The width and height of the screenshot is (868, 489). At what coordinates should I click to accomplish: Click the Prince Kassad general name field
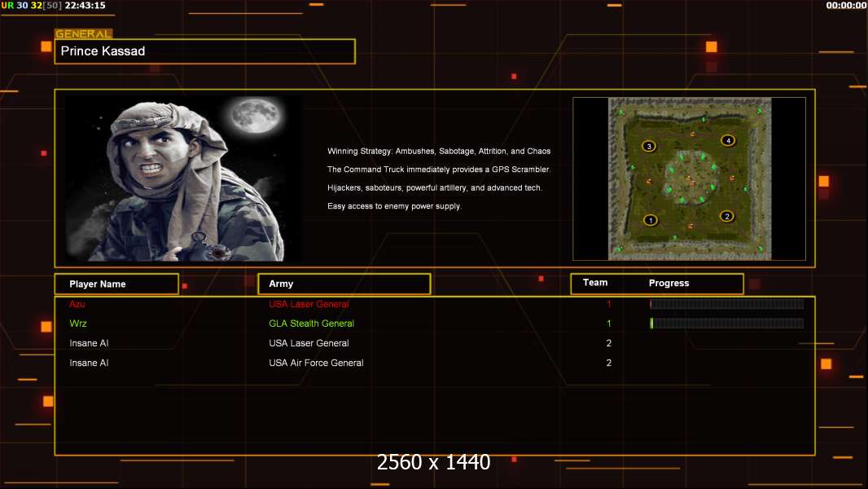[205, 51]
